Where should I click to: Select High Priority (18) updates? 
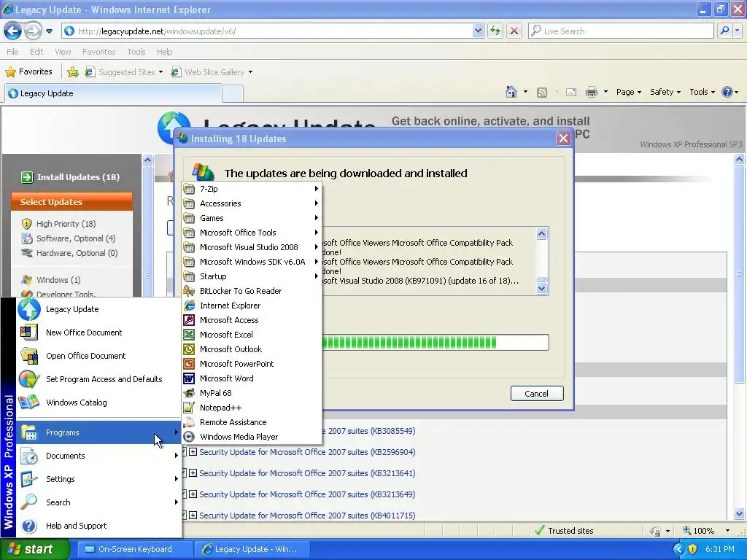66,224
